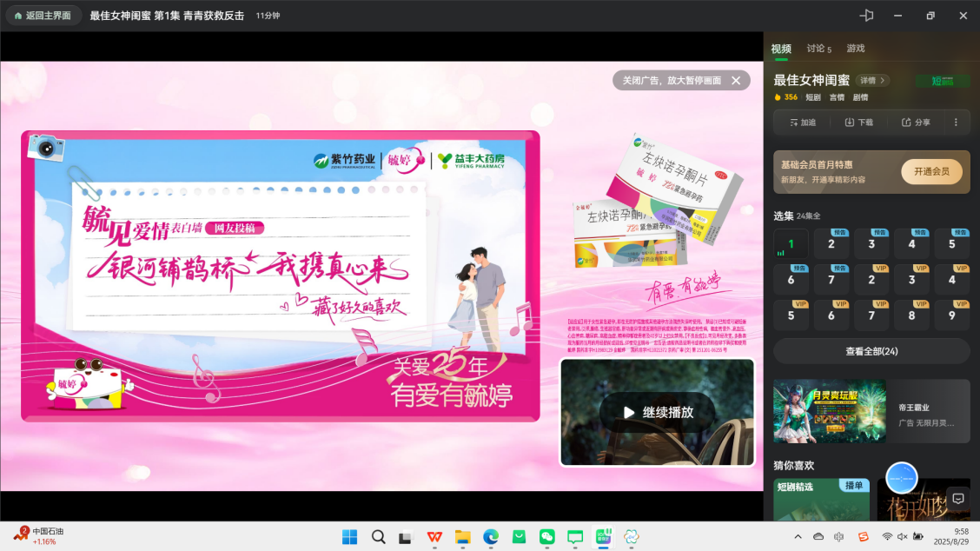This screenshot has height=551, width=980.
Task: Open WeChat from the taskbar
Action: point(546,537)
